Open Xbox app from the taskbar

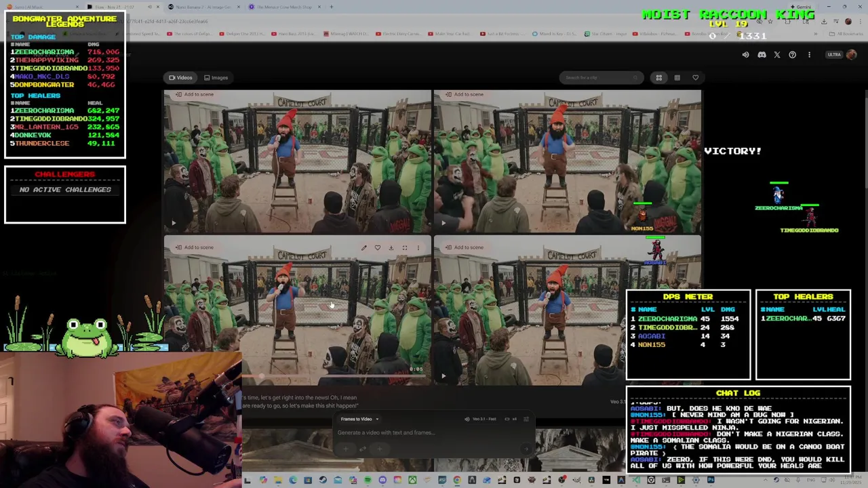[x=413, y=480]
